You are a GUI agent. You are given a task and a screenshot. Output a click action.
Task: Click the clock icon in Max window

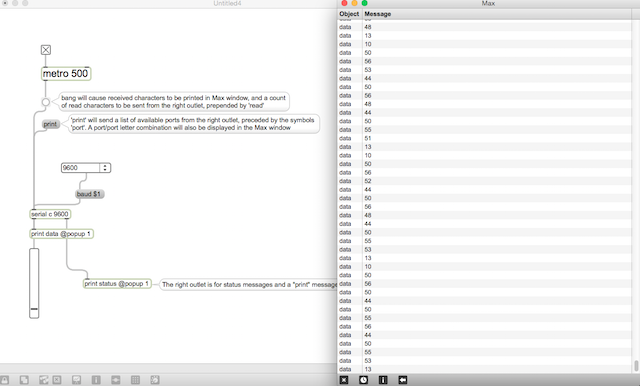[x=363, y=380]
